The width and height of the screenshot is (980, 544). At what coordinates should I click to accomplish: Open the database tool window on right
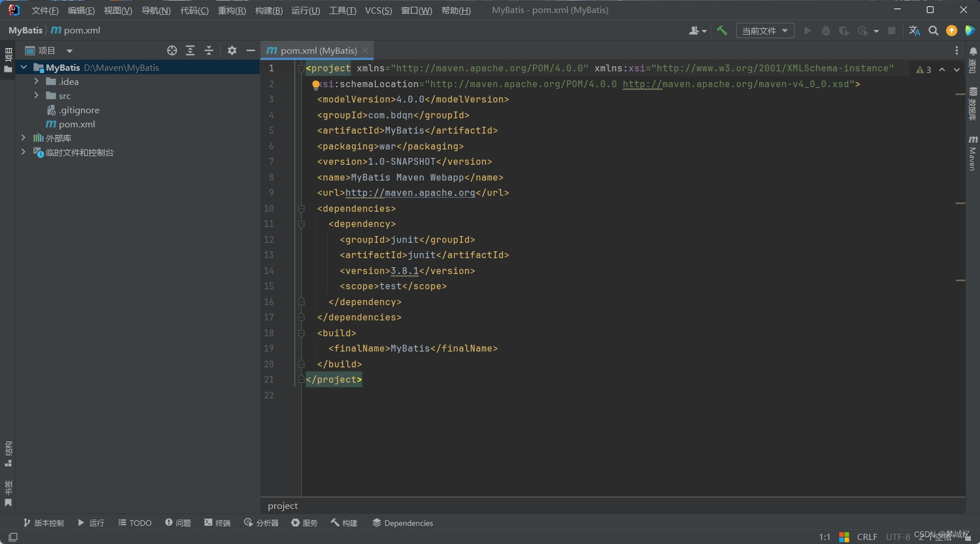click(x=973, y=104)
